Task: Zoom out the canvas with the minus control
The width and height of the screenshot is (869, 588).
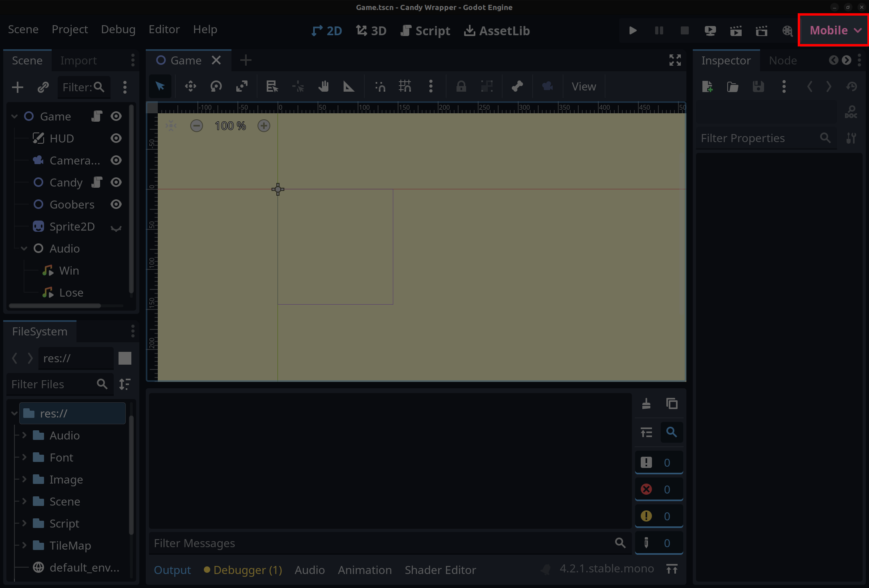Action: click(197, 125)
